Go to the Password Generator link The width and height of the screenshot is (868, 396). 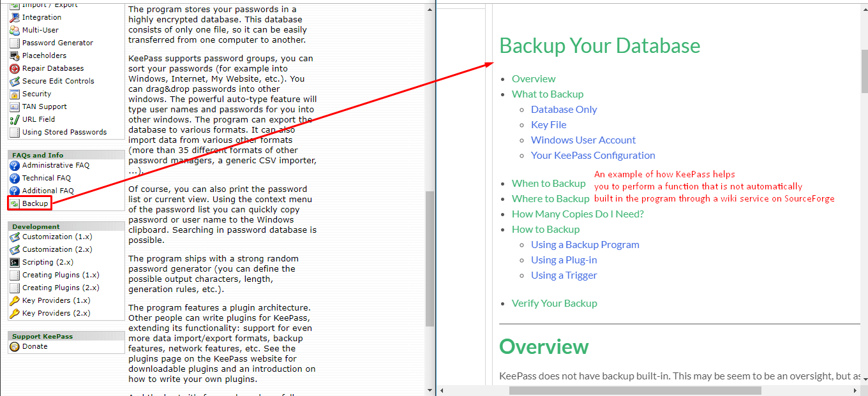point(57,43)
